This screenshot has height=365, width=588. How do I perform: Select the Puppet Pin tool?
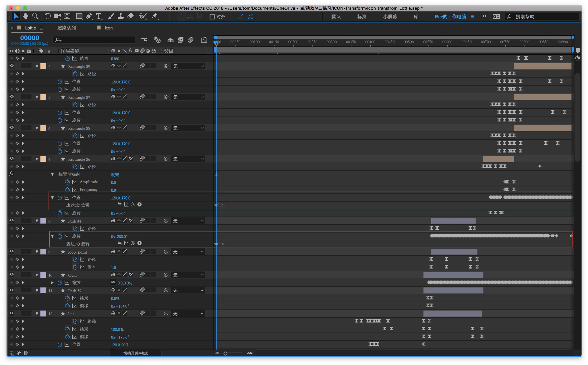click(x=155, y=16)
